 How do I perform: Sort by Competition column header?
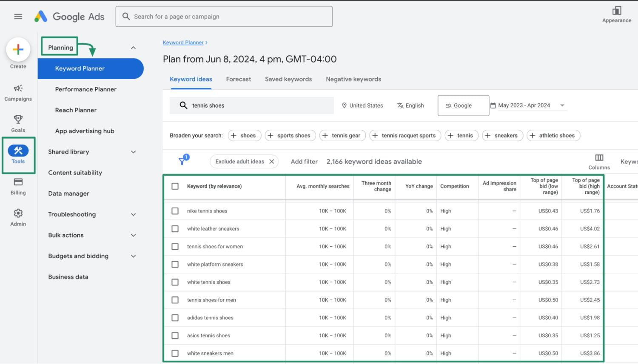455,186
